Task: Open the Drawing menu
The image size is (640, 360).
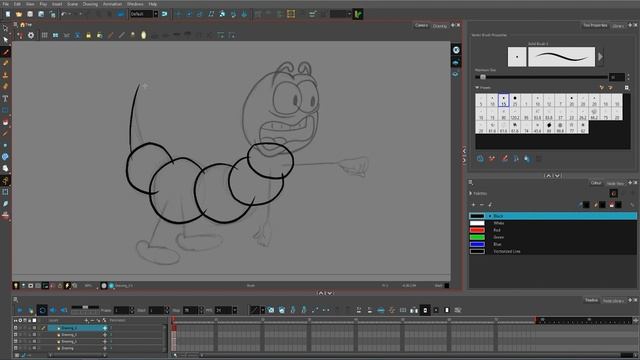Action: click(90, 4)
